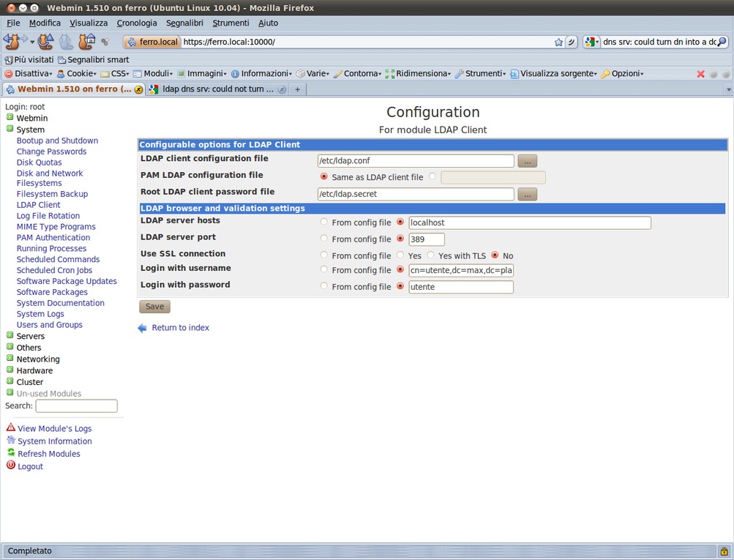734x560 pixels.
Task: Choose From config file for LDAP server hosts
Action: coord(323,222)
